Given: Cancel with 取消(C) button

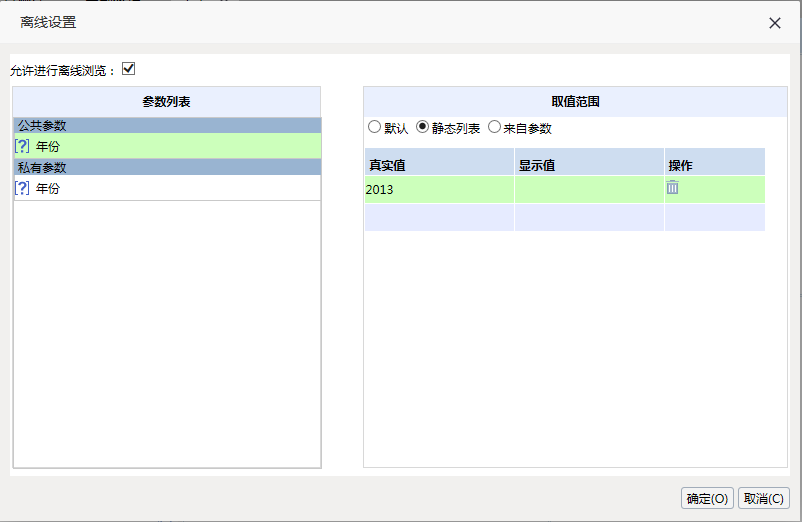Looking at the screenshot, I should point(764,498).
